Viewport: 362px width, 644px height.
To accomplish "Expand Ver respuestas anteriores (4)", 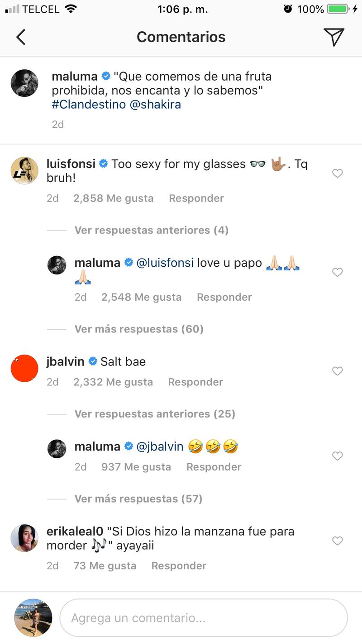I will coord(151,230).
